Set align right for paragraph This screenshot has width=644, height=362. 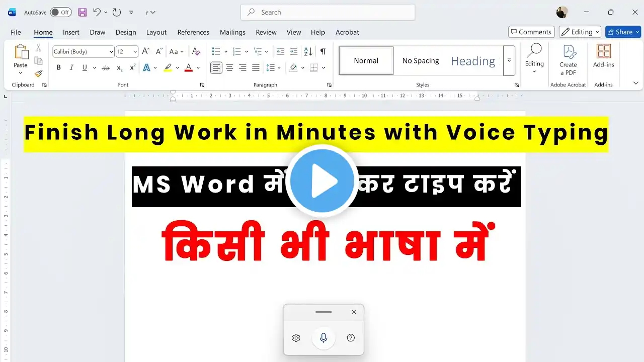pyautogui.click(x=243, y=67)
